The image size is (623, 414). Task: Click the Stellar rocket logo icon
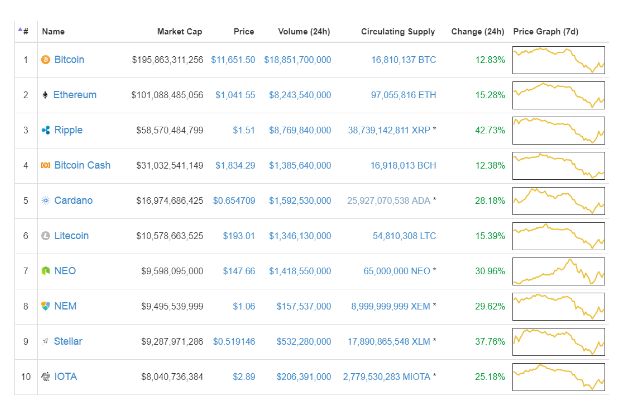46,341
